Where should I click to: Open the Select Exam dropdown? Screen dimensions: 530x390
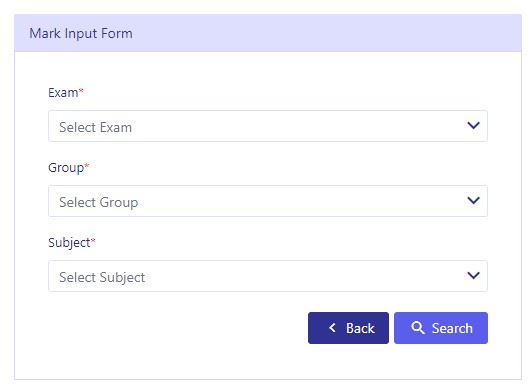point(268,126)
